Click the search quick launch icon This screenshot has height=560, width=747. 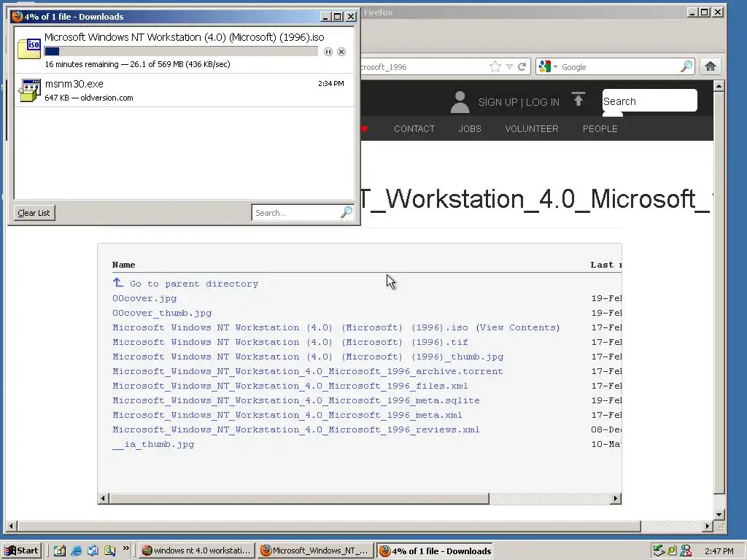109,551
